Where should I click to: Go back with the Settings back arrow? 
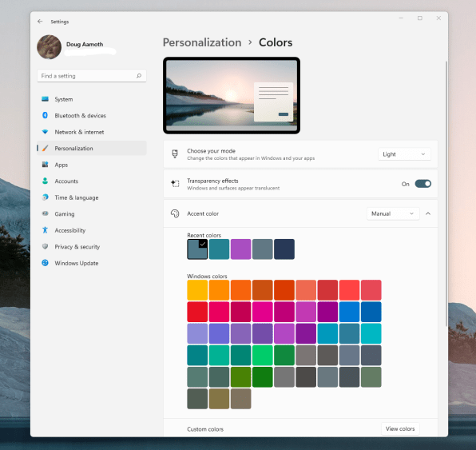(40, 22)
